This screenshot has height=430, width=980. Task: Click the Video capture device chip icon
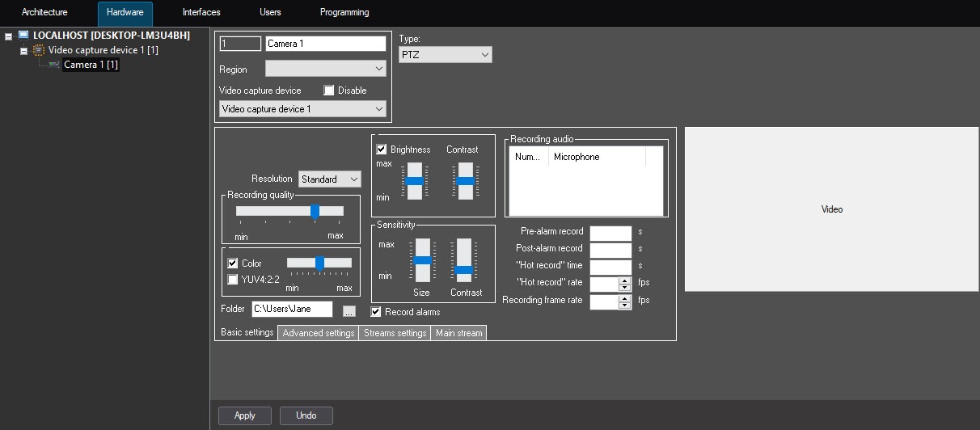38,50
